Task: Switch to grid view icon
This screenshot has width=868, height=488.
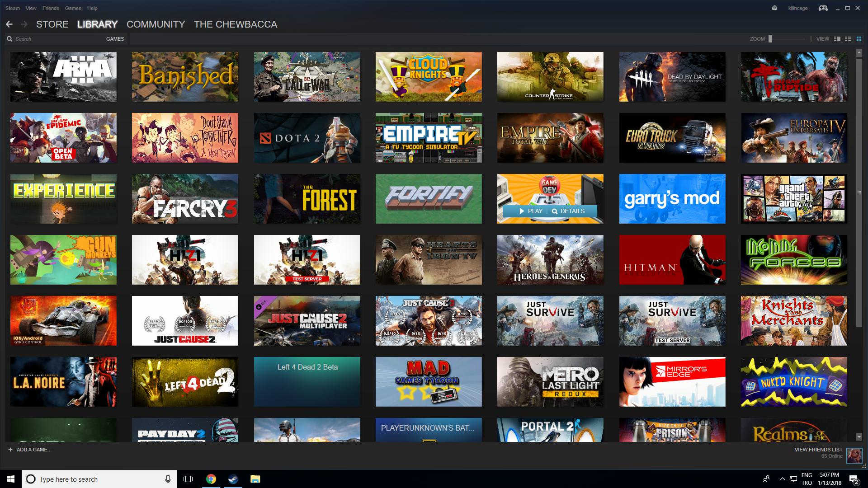Action: pos(859,39)
